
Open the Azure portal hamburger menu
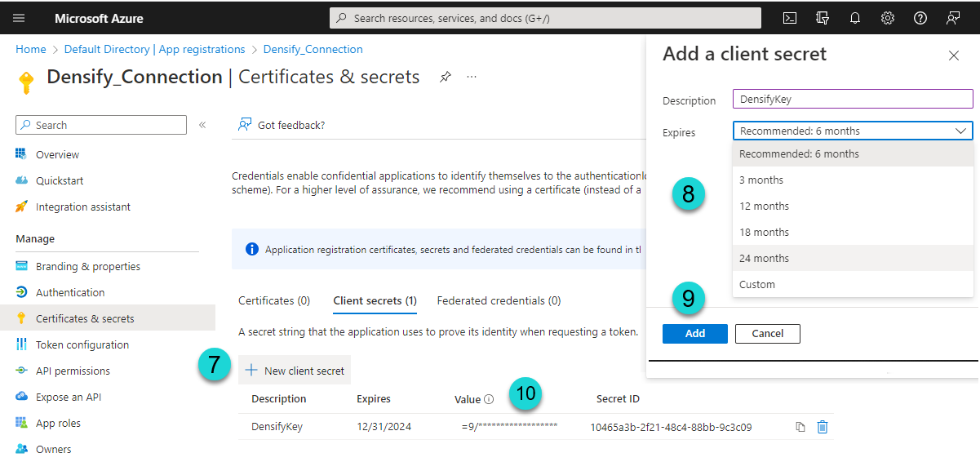click(19, 18)
